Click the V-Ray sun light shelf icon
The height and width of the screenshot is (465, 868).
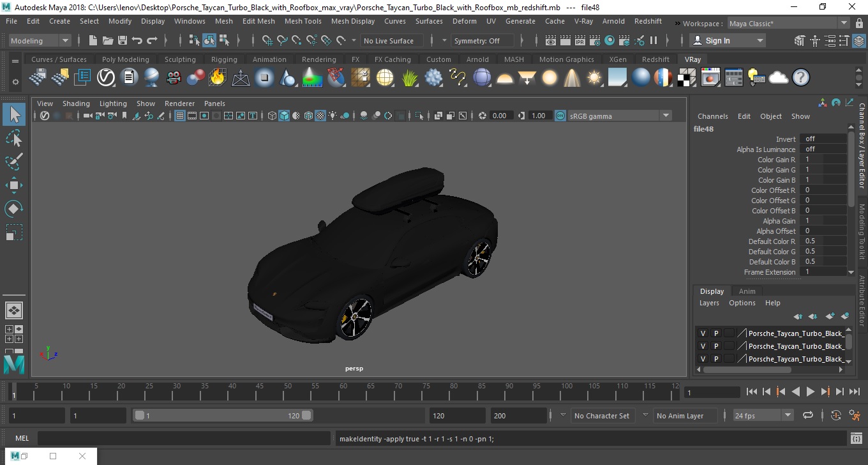tap(594, 78)
